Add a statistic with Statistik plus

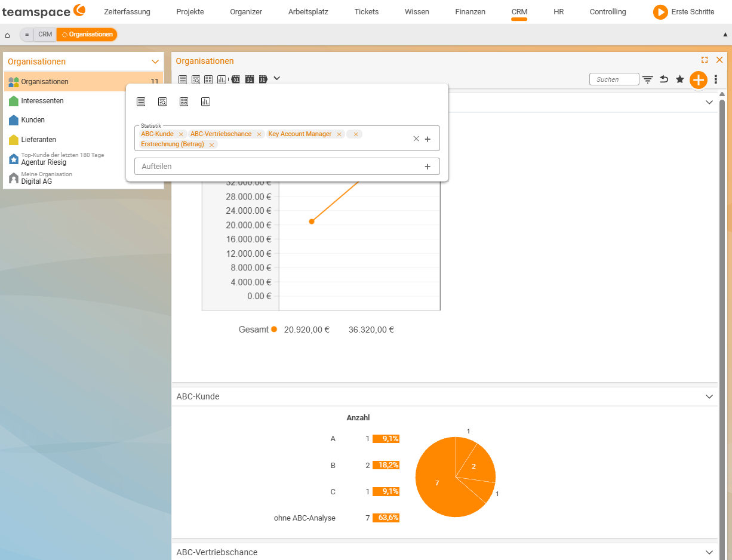tap(427, 139)
